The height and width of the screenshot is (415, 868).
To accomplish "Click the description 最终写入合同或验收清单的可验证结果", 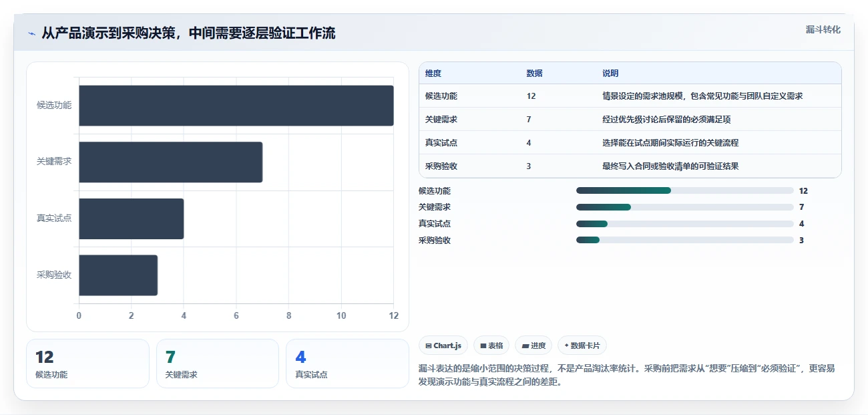I will click(670, 166).
